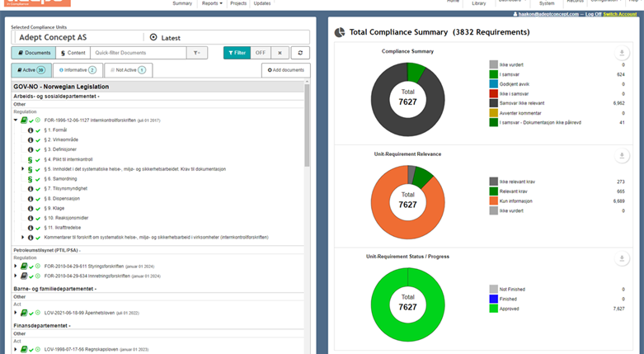Image resolution: width=644 pixels, height=354 pixels.
Task: Download the Unit-Requirement Relevance chart
Action: pyautogui.click(x=622, y=155)
